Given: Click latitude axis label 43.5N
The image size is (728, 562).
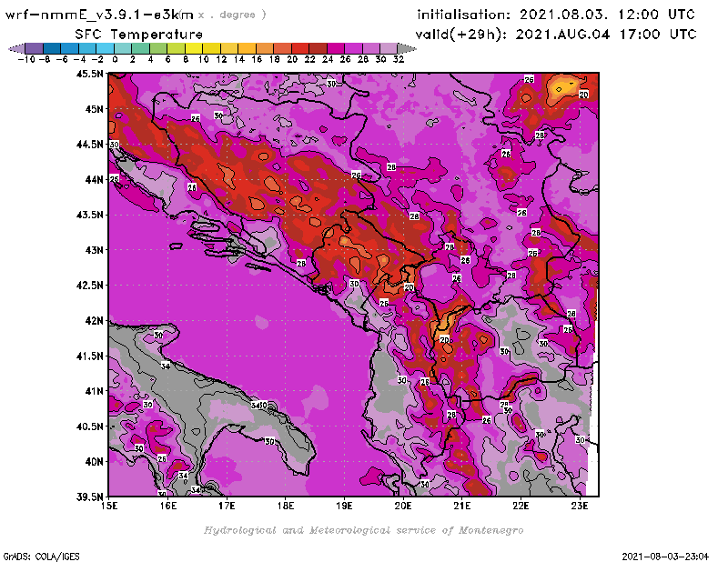Looking at the screenshot, I should [90, 215].
